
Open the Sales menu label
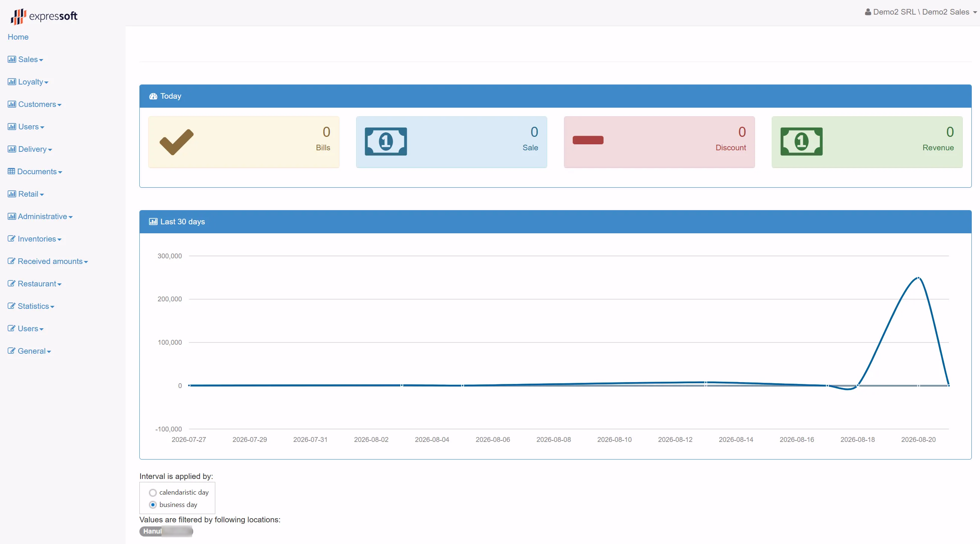coord(28,59)
